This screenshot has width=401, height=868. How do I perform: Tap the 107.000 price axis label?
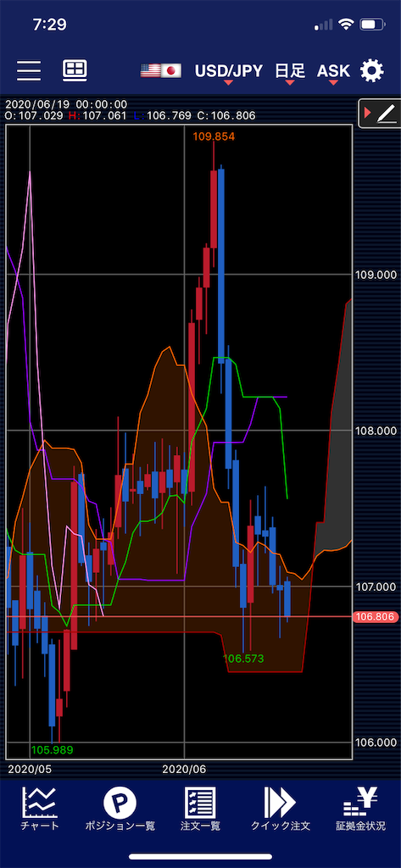(376, 587)
